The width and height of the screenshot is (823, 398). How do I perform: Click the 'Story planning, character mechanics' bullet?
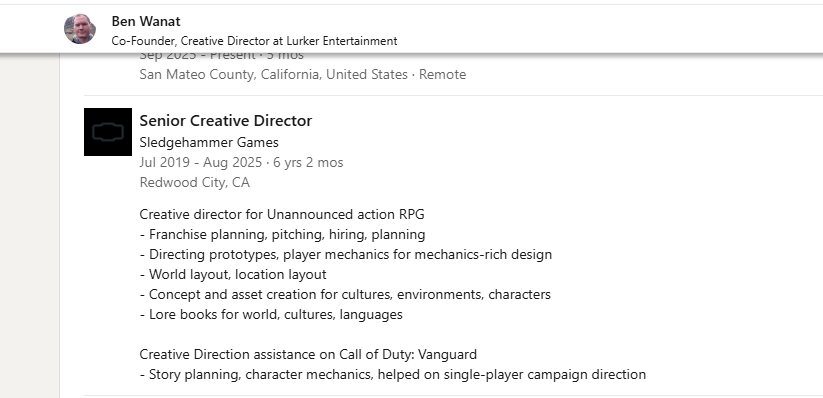click(x=393, y=374)
